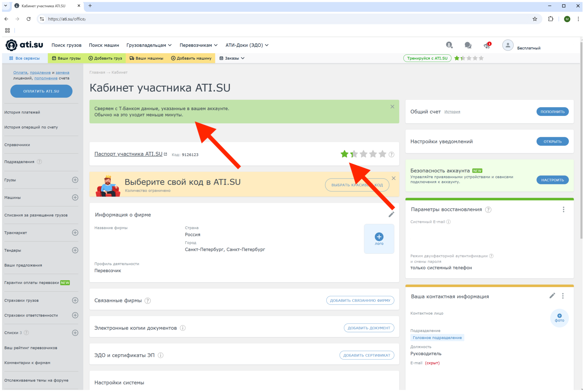Open Паспорт участника ATI.SU link

[x=128, y=154]
